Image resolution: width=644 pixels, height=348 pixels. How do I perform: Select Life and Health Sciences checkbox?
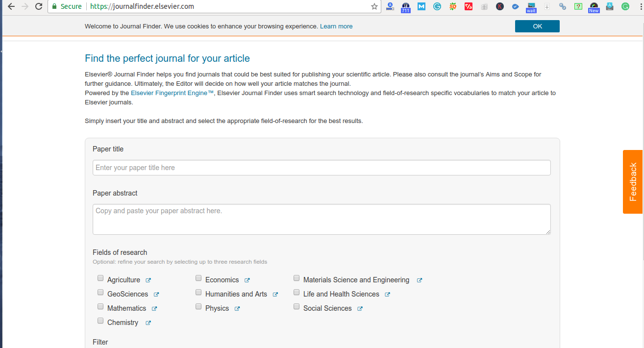click(297, 292)
